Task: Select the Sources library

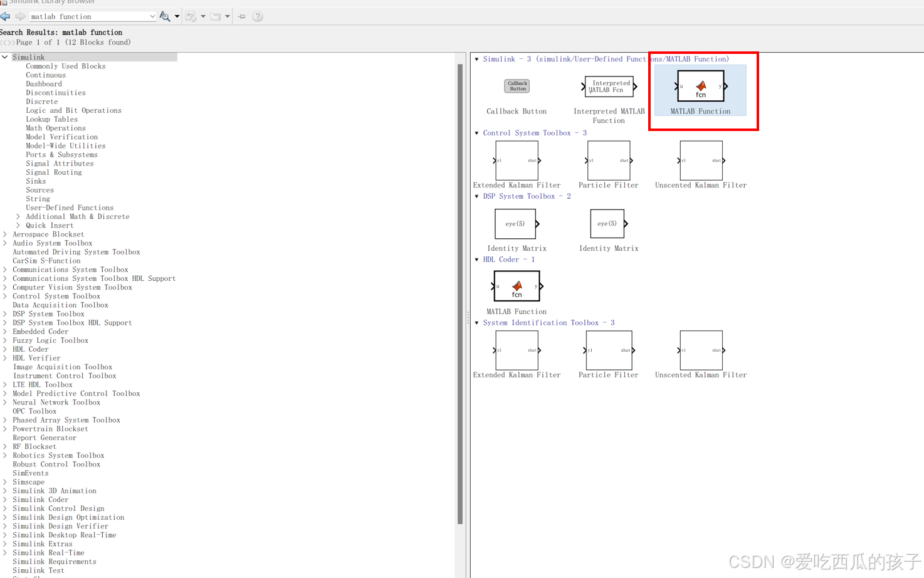Action: click(x=40, y=190)
